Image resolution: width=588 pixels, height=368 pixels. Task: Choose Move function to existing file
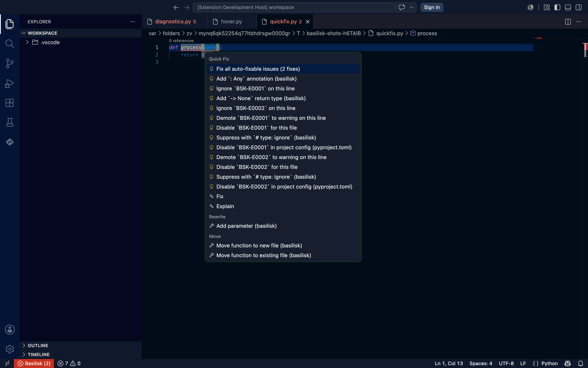(x=283, y=255)
